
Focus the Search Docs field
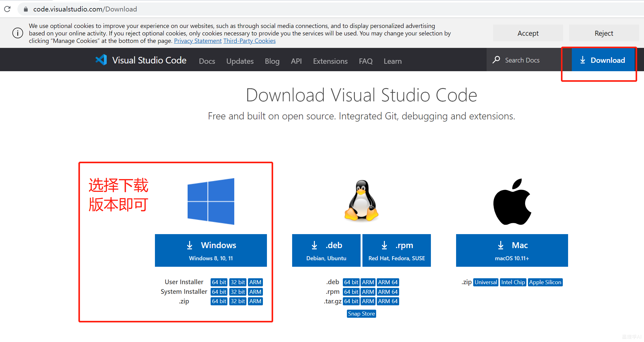529,60
